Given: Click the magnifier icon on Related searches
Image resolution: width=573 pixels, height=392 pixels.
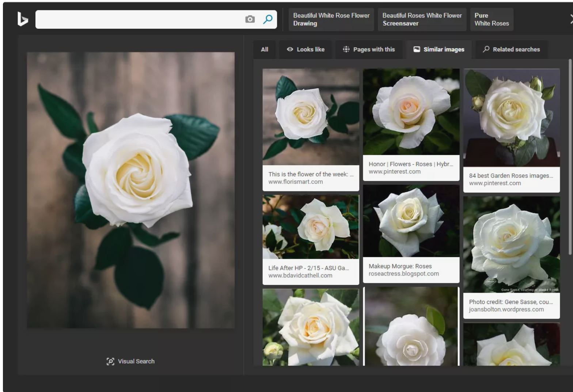Looking at the screenshot, I should (486, 49).
